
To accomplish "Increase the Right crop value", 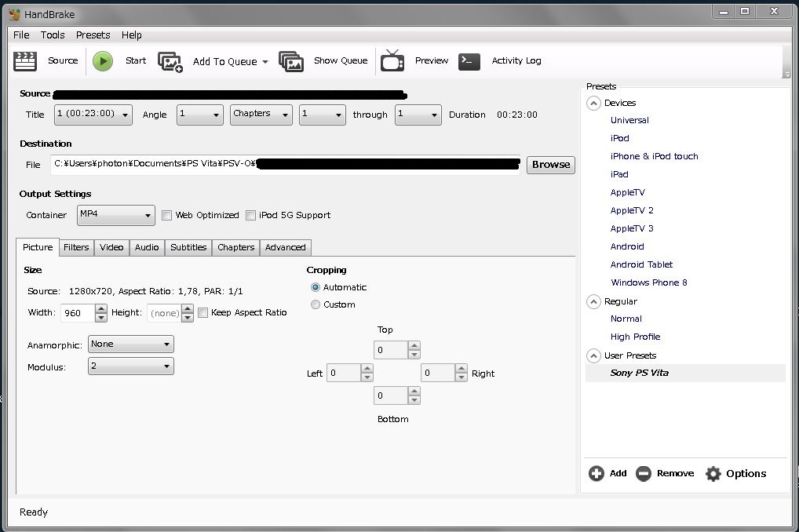I will pos(461,369).
